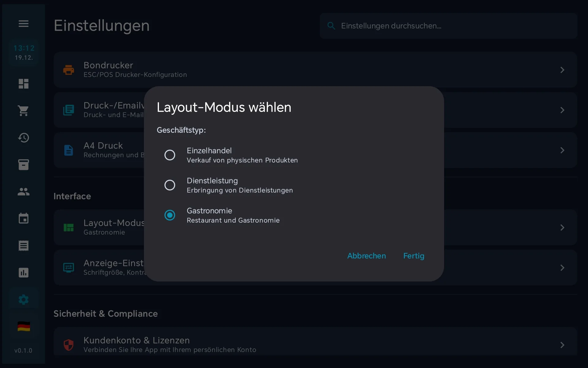
Task: Click the 'Erbringung von Dienstleistungen' description
Action: 240,190
